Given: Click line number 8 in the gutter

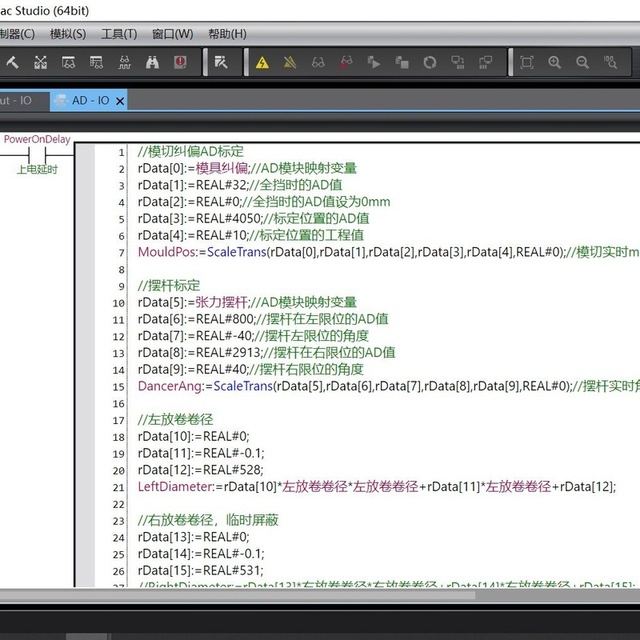Looking at the screenshot, I should click(121, 269).
